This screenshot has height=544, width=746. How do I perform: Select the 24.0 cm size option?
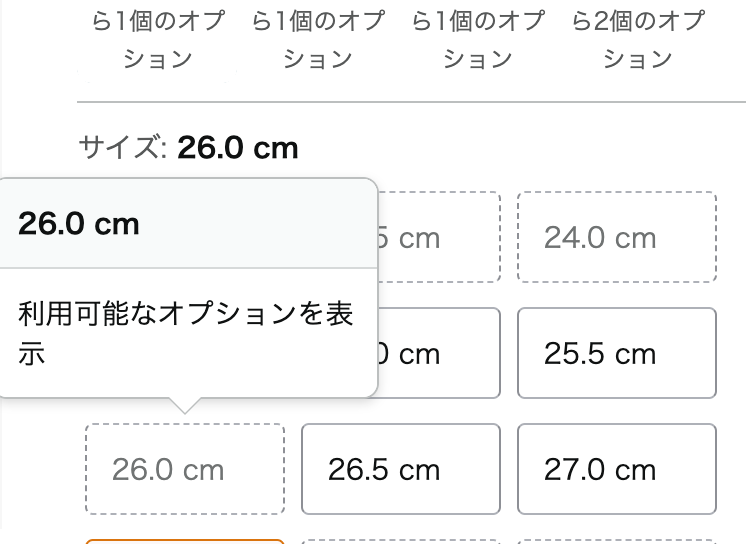point(617,237)
